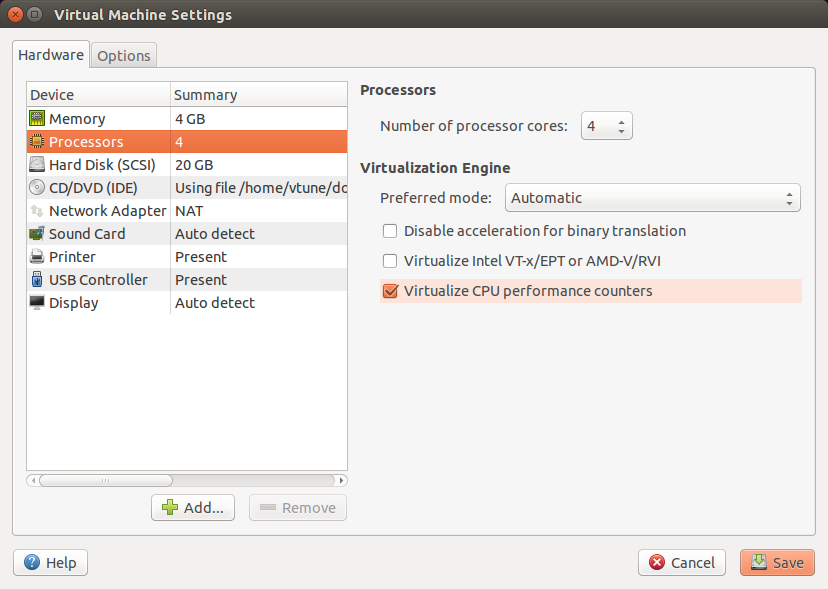The width and height of the screenshot is (828, 589).
Task: Click the CD/DVD (IDE) disc icon
Action: tap(37, 188)
